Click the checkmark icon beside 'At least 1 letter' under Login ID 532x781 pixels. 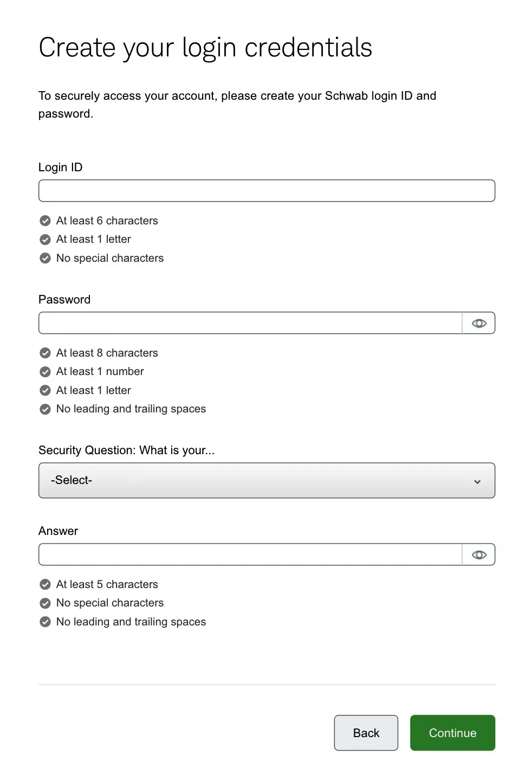(x=46, y=239)
